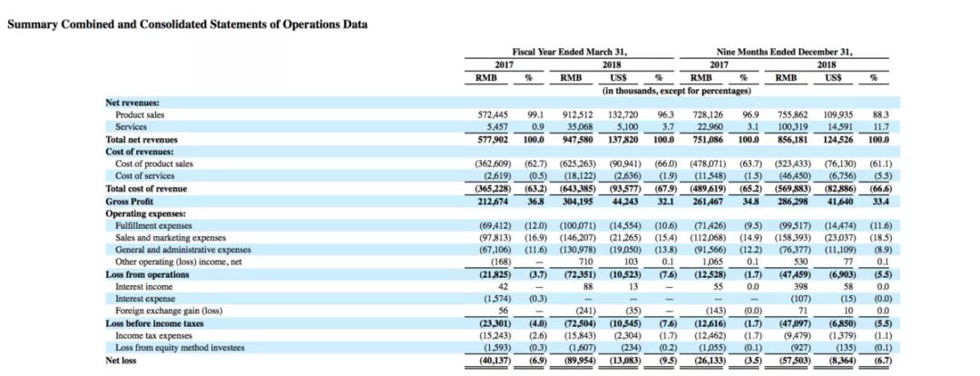
Task: Click the in thousands, except for percentages note
Action: coord(676,91)
